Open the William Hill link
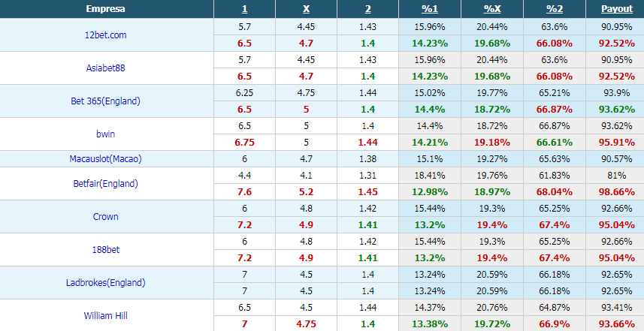The height and width of the screenshot is (331, 644). click(x=105, y=315)
